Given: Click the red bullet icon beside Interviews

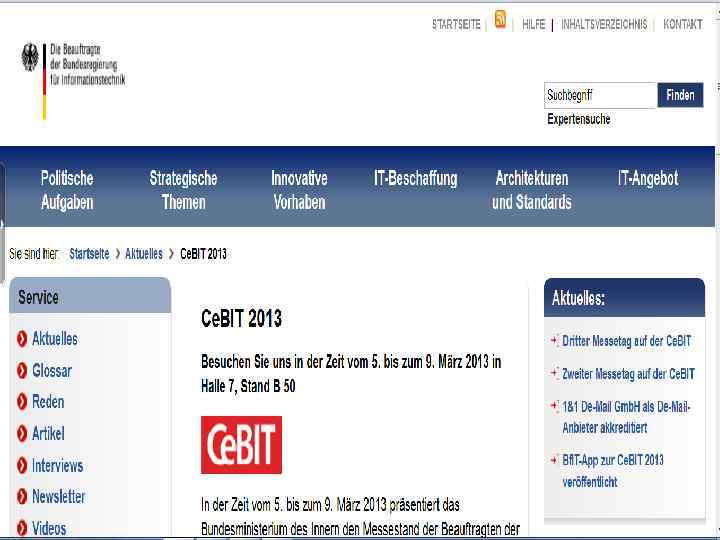Looking at the screenshot, I should tap(22, 466).
